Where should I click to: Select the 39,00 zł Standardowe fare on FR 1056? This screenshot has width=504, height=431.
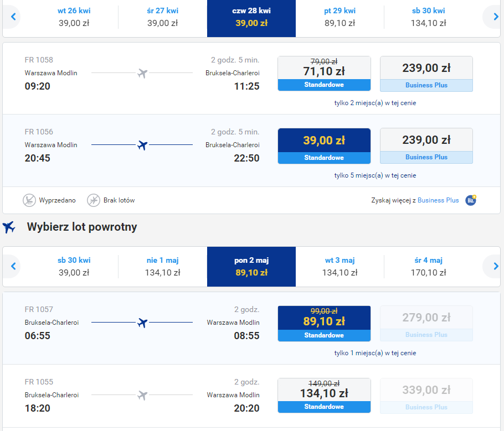pyautogui.click(x=324, y=146)
